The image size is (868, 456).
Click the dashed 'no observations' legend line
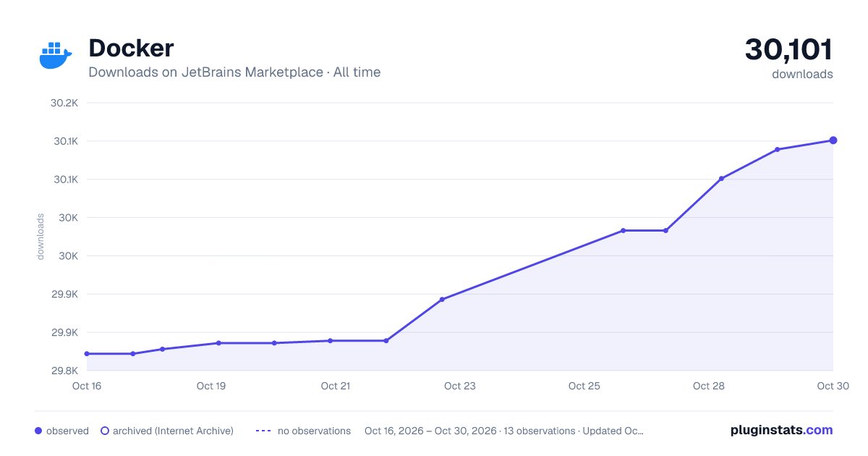coord(263,431)
